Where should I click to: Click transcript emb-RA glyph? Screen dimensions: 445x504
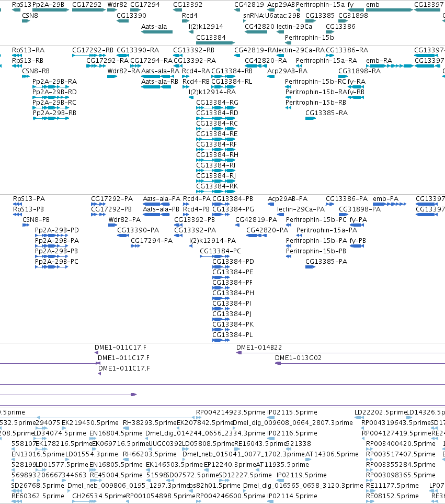(390, 66)
